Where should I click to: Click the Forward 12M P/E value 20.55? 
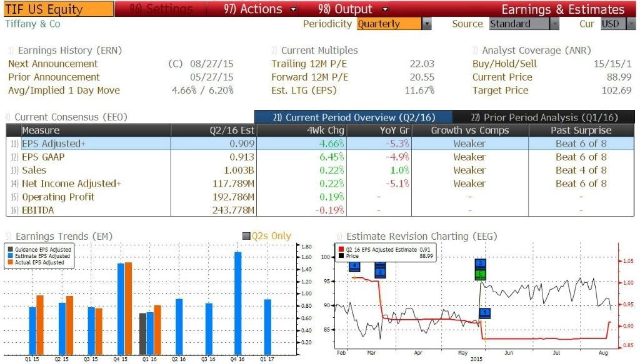422,77
